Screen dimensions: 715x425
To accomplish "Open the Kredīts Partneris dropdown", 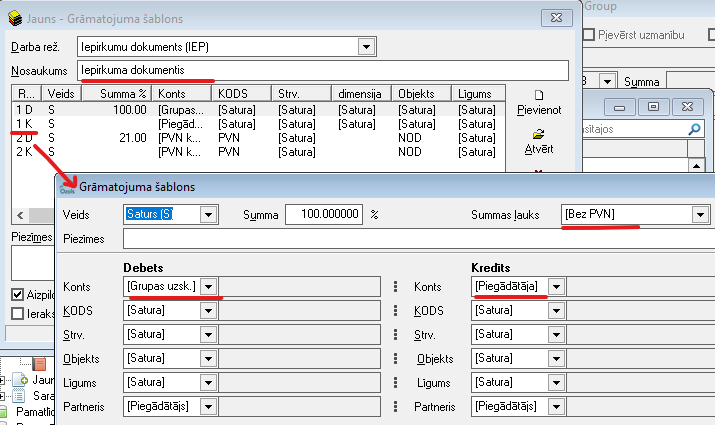I will [x=556, y=406].
